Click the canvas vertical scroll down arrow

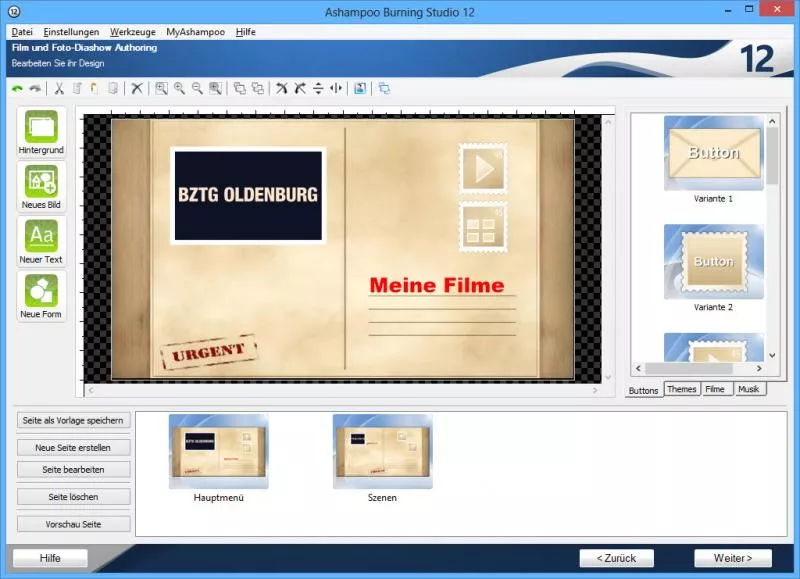point(608,377)
